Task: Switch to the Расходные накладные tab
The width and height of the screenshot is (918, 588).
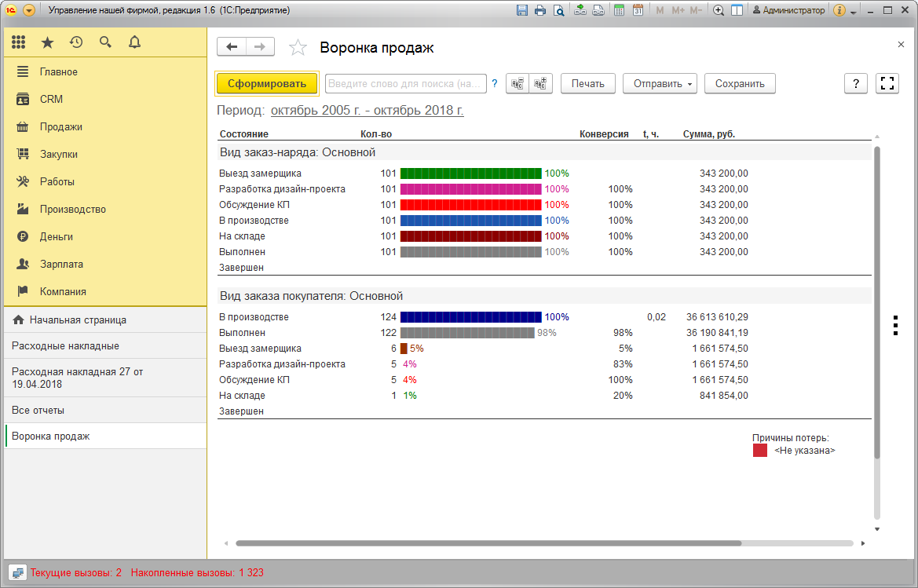Action: pyautogui.click(x=105, y=345)
